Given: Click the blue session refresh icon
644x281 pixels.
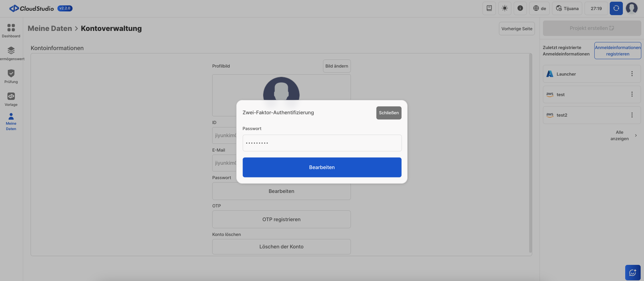Looking at the screenshot, I should coord(616,8).
